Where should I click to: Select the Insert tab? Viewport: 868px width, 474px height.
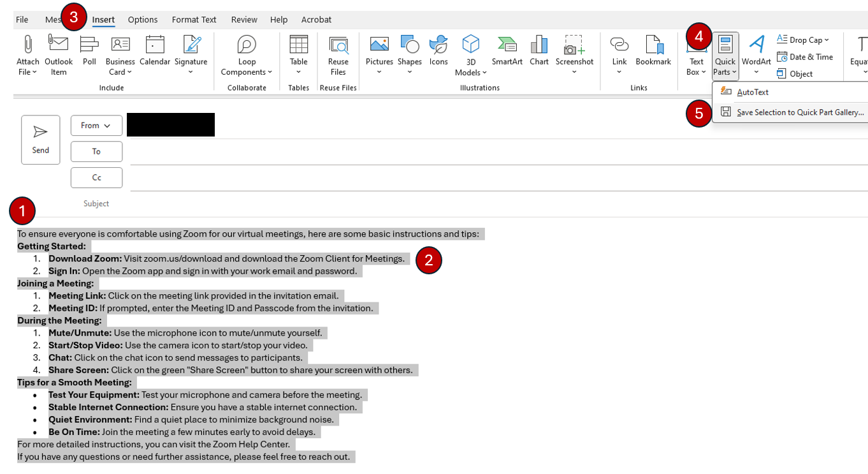(103, 20)
